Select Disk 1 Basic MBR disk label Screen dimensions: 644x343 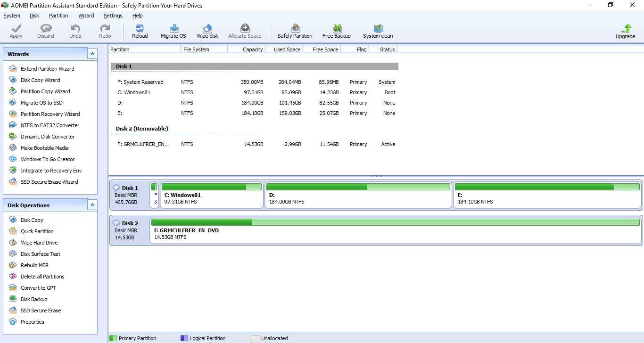(x=129, y=195)
